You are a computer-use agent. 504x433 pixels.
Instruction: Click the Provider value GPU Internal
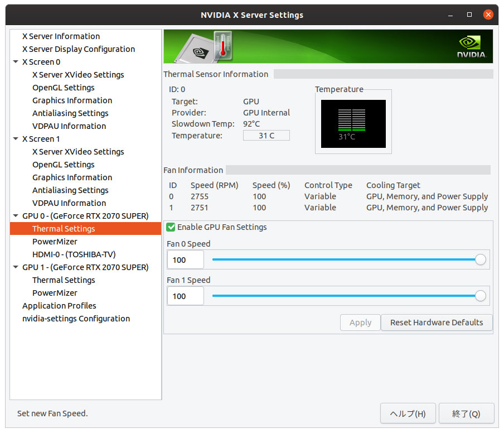pos(266,113)
